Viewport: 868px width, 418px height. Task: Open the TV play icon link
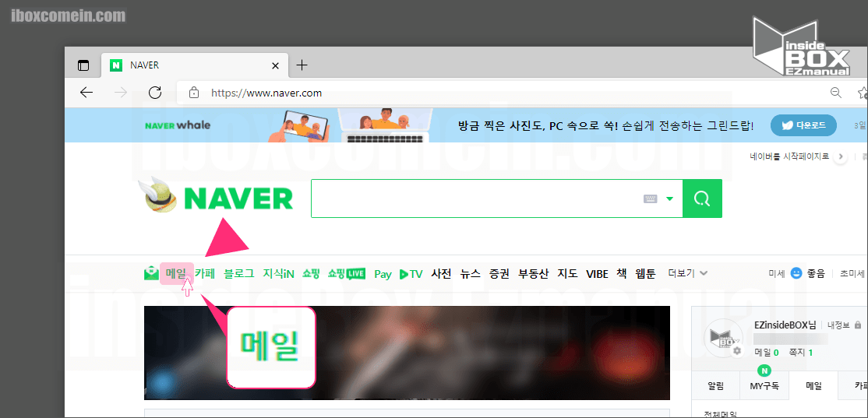411,274
